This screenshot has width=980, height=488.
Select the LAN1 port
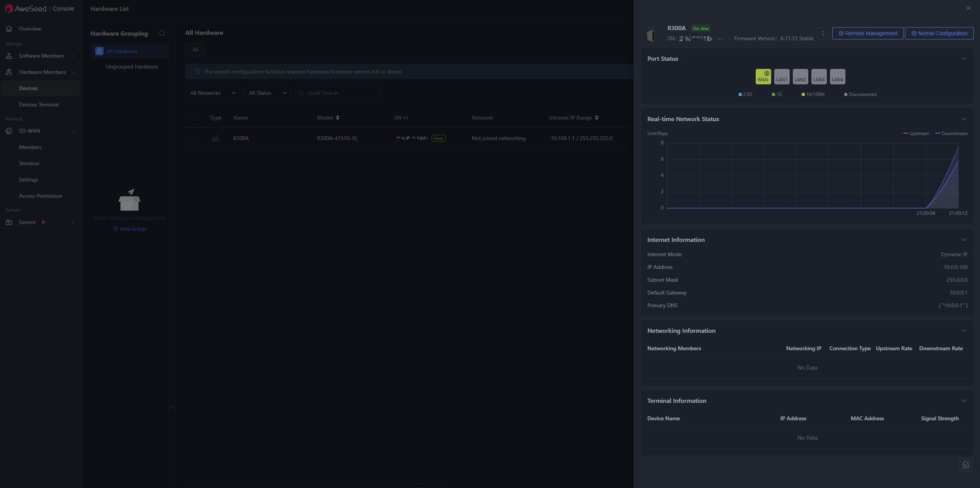tap(782, 77)
